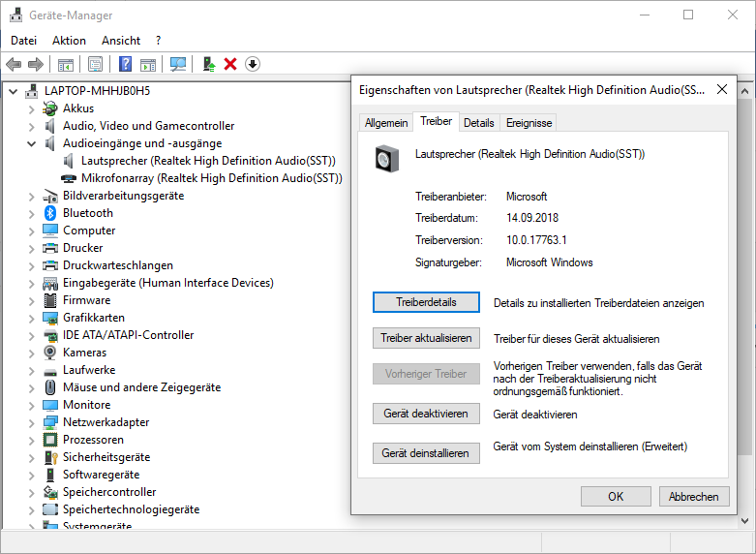Click the Signaturgeber value Microsoft Windows

550,263
